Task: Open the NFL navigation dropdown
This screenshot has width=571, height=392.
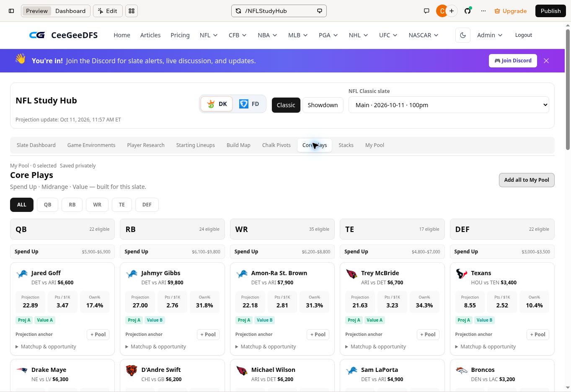Action: click(209, 35)
